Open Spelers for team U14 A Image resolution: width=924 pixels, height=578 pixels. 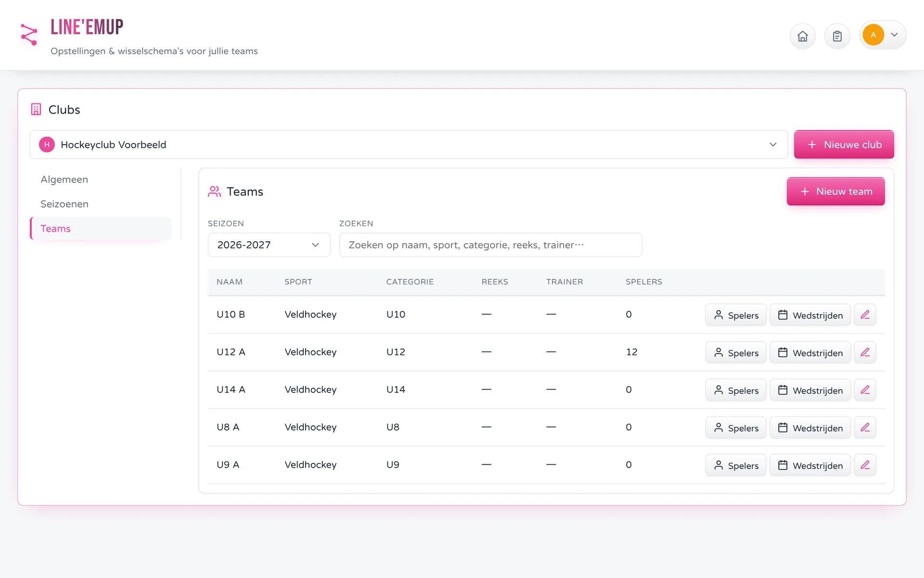[x=735, y=390]
